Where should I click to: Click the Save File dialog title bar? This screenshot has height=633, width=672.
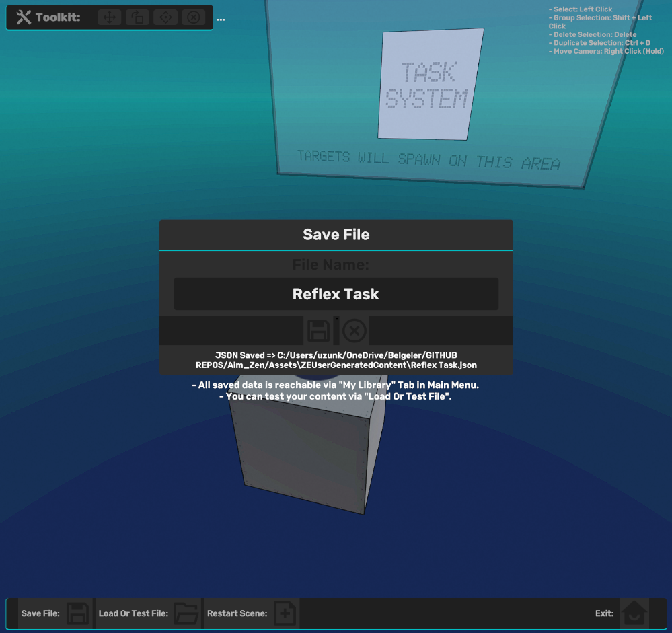point(336,234)
